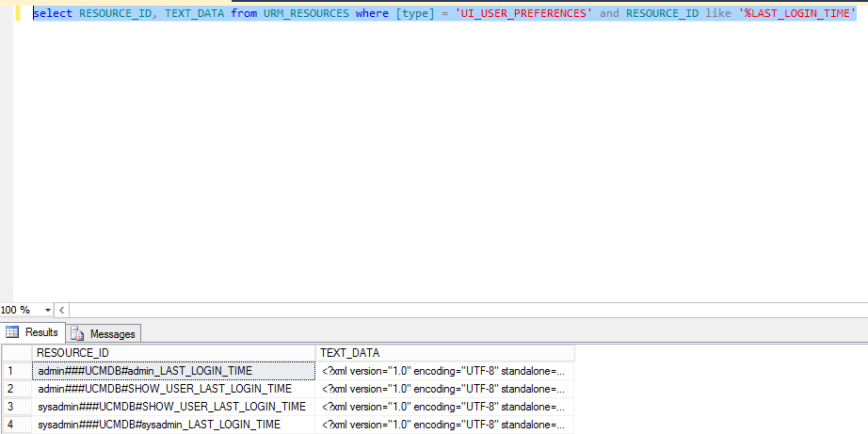Select row 1 using its row number
Viewport: 868px width, 434px height.
[16, 371]
